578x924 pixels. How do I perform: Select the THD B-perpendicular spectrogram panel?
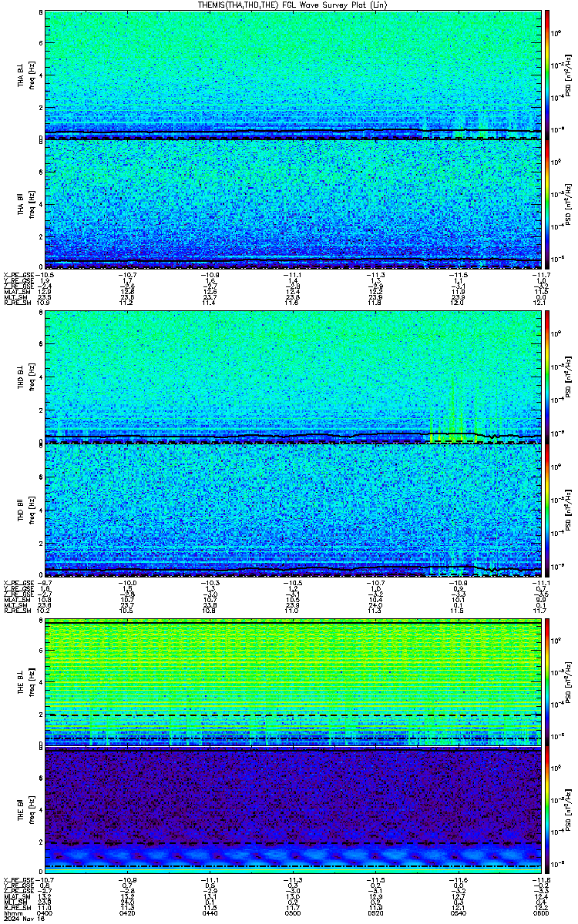pos(293,377)
